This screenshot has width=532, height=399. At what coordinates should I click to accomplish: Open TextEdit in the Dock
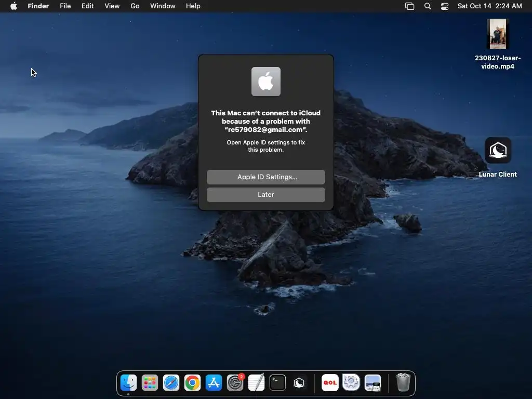click(x=256, y=383)
